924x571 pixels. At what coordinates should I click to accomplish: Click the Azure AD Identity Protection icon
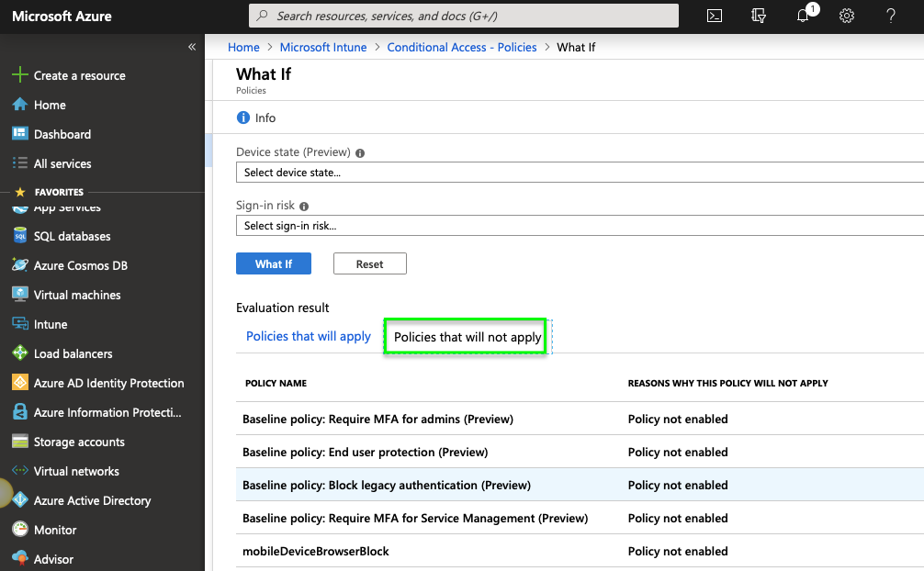point(20,383)
